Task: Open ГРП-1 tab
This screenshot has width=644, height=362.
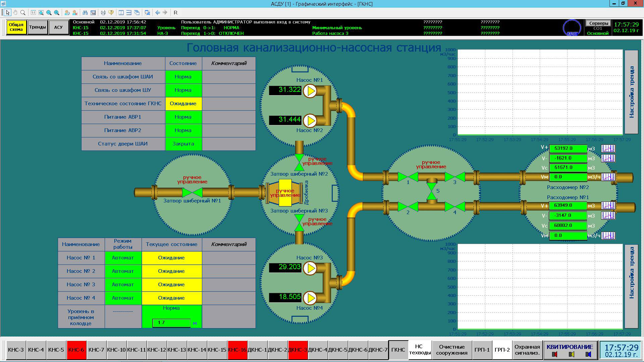Action: 482,350
